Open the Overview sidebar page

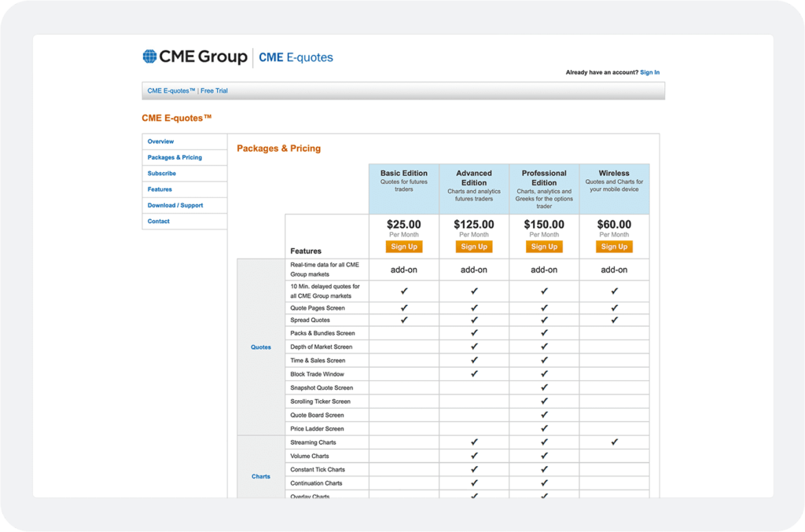(x=160, y=141)
